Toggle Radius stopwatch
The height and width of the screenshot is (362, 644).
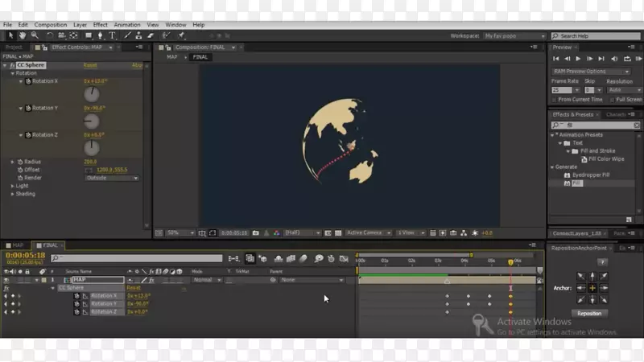pos(20,162)
